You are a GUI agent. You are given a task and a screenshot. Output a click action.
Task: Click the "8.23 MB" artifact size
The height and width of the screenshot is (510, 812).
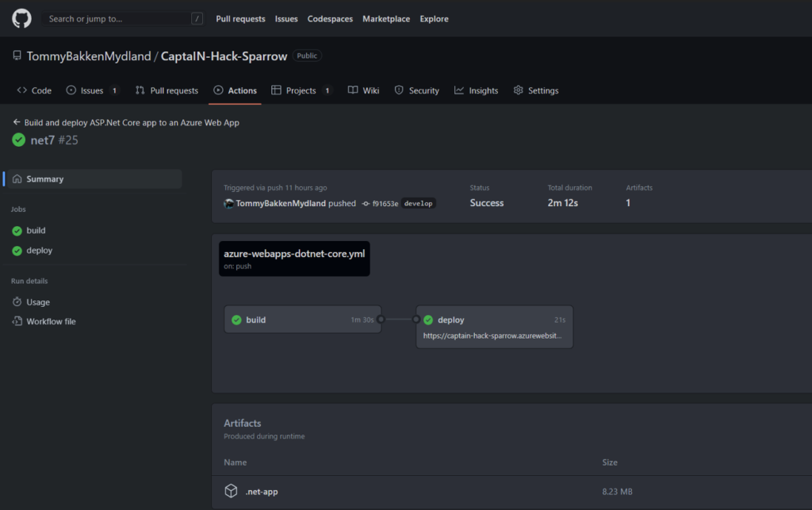click(x=617, y=491)
